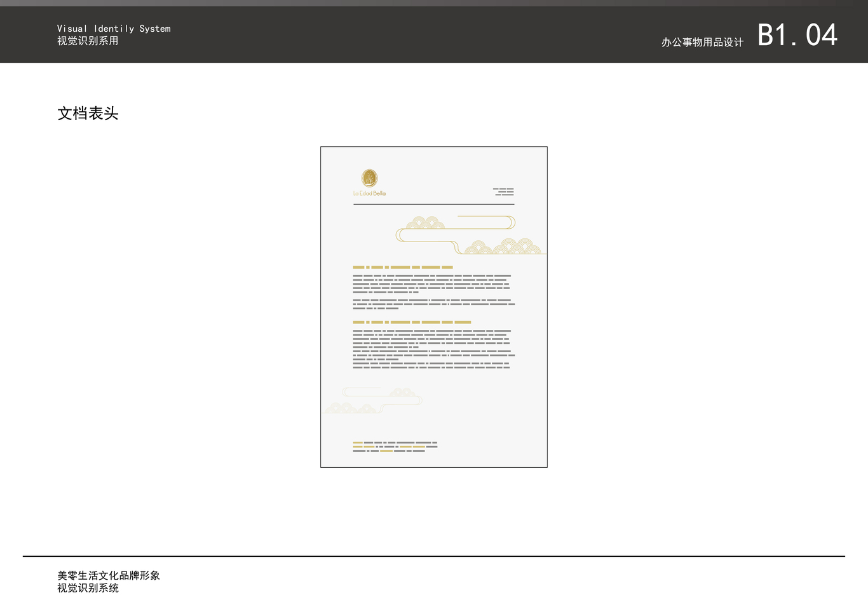Click the footer text '视觉识别系统'
This screenshot has width=868, height=614.
88,588
